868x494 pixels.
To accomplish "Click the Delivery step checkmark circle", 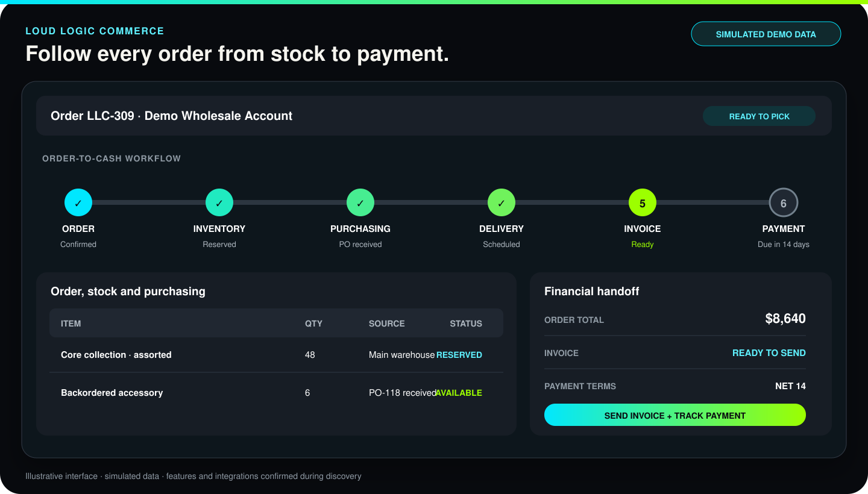I will tap(502, 203).
